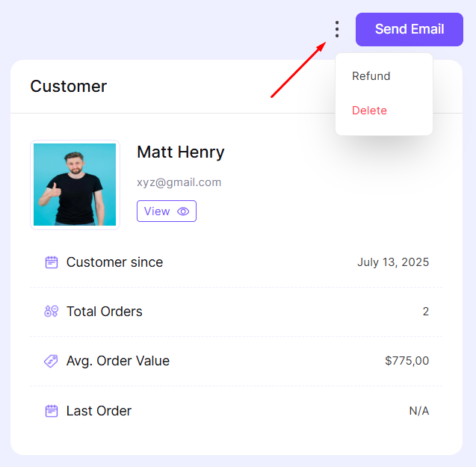Click the $775,00 average order amount
Viewport: 476px width, 467px height.
point(407,361)
